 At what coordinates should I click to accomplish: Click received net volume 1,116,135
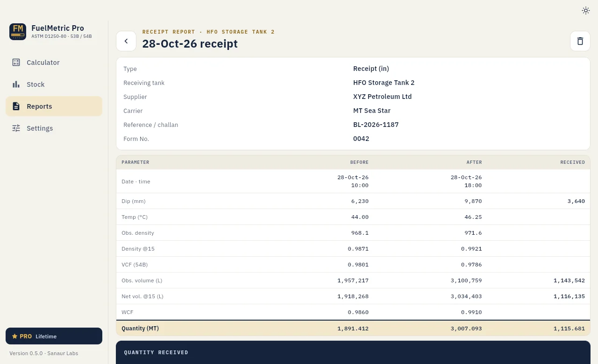click(569, 296)
